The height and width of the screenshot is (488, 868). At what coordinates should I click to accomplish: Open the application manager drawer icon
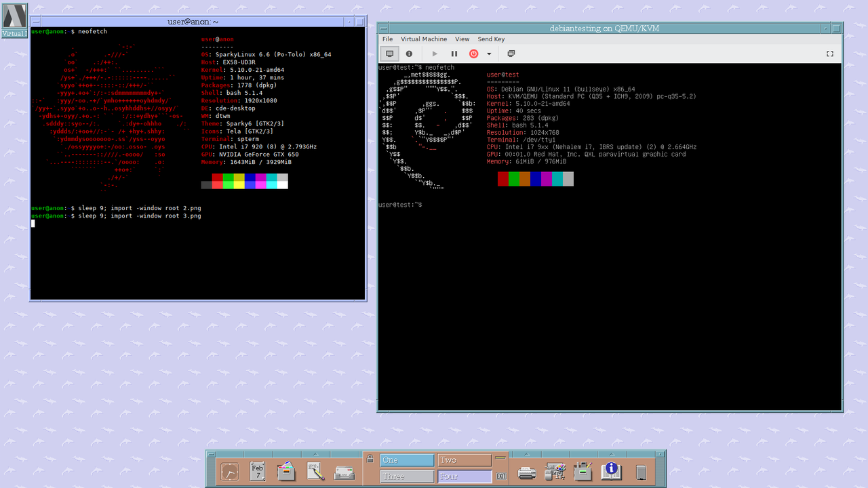click(x=583, y=471)
